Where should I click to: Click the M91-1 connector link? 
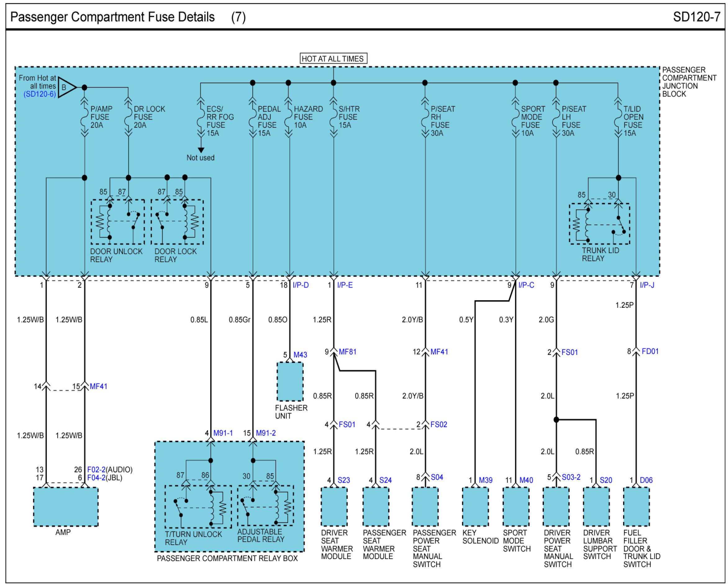(223, 433)
